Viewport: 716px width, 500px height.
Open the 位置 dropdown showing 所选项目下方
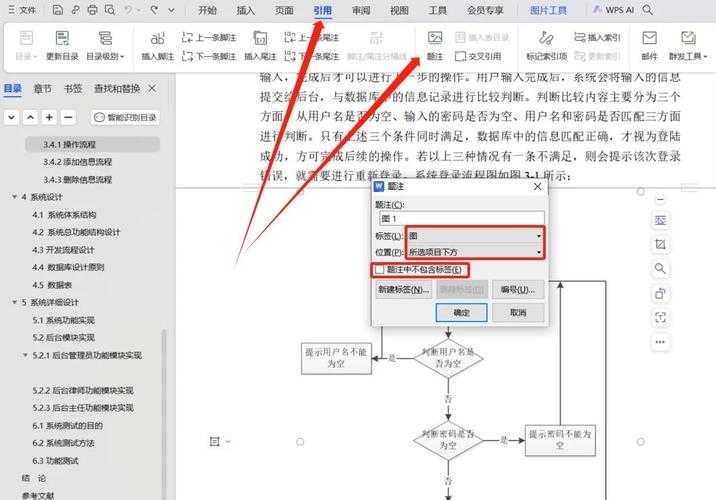click(540, 253)
